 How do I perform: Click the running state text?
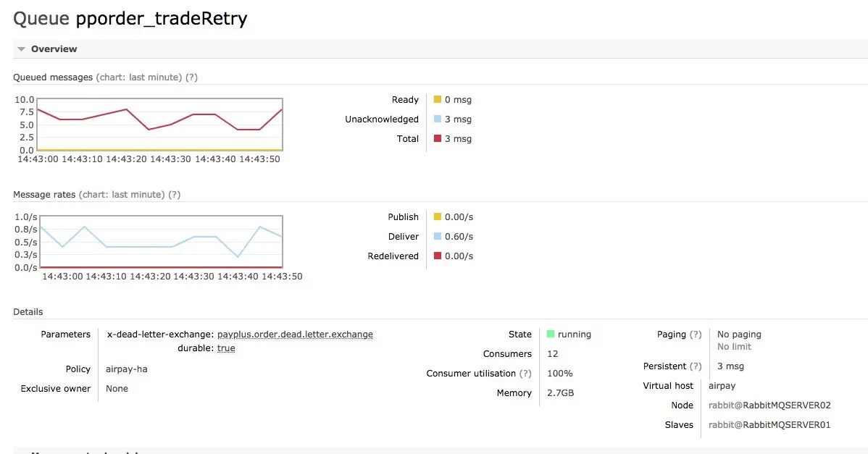click(x=575, y=335)
